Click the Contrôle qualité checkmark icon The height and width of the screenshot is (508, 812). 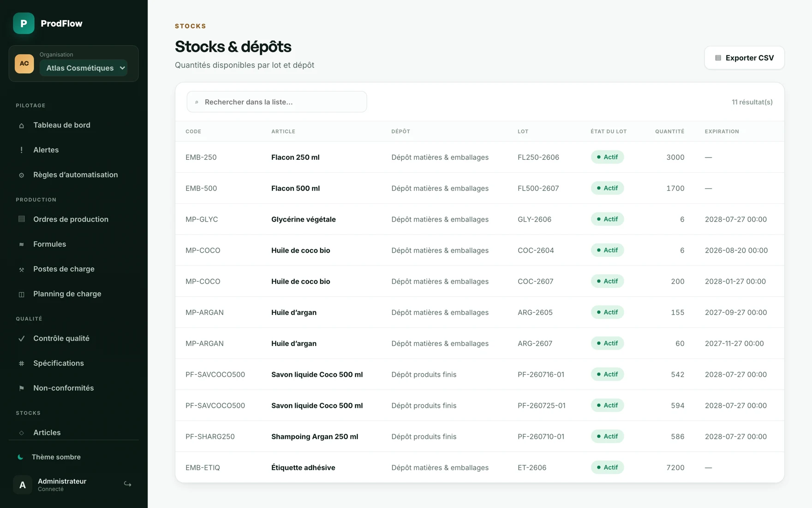pos(21,339)
